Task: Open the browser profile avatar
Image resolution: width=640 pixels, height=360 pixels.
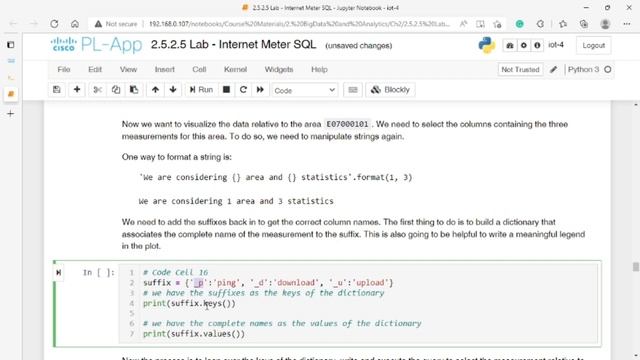Action: (605, 24)
